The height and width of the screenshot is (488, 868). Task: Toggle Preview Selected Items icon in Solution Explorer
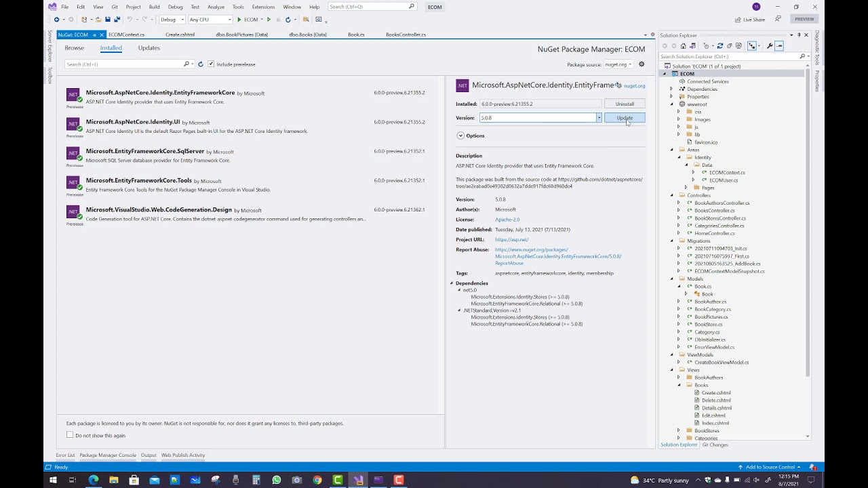pyautogui.click(x=779, y=46)
